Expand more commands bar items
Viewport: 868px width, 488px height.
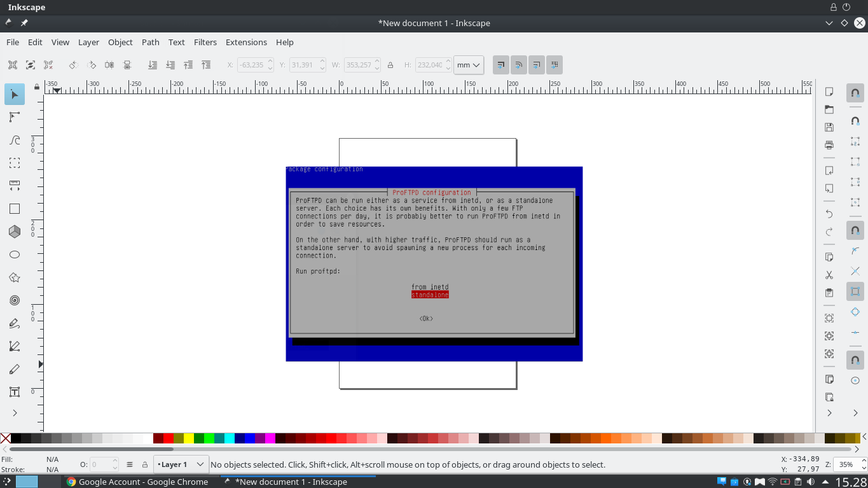tap(829, 413)
